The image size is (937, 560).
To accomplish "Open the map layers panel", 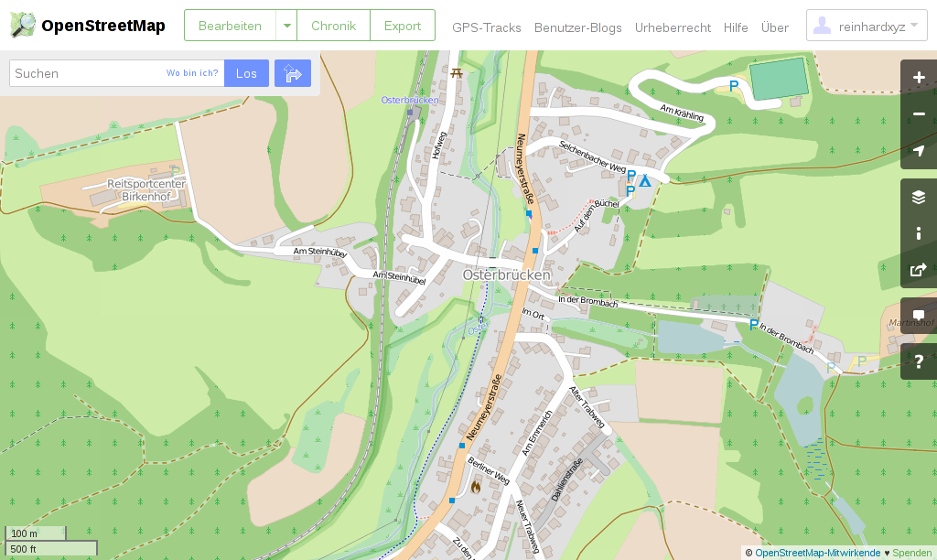I will 919,197.
